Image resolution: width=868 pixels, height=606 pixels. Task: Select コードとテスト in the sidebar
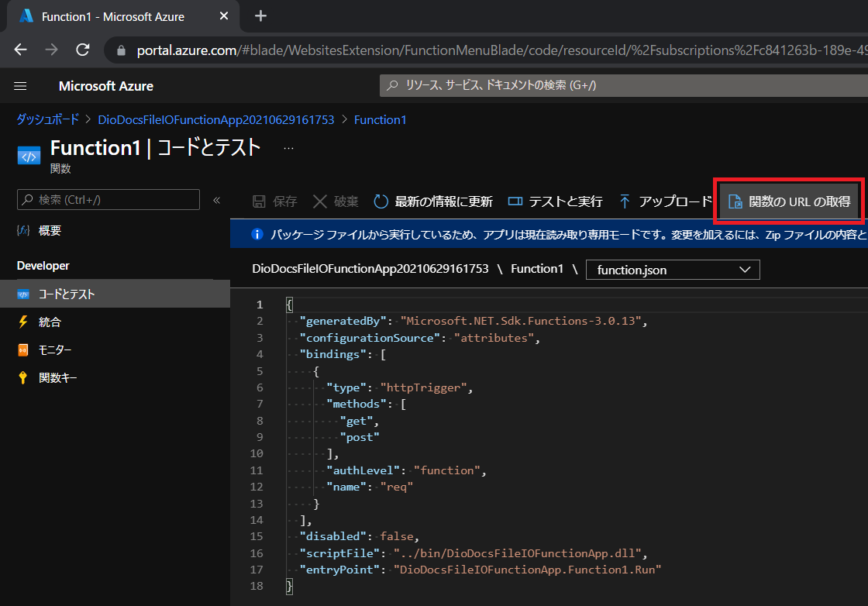[115, 294]
